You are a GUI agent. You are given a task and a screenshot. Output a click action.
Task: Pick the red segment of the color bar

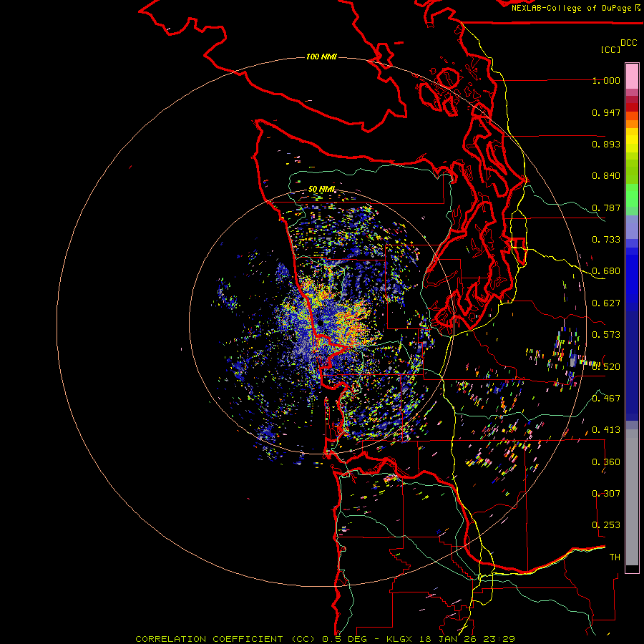632,107
